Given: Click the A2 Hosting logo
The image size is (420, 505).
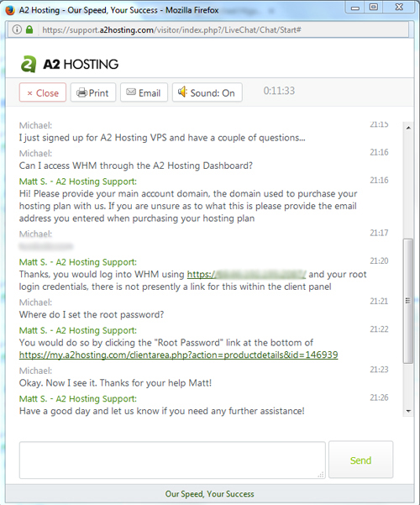Looking at the screenshot, I should pyautogui.click(x=70, y=64).
